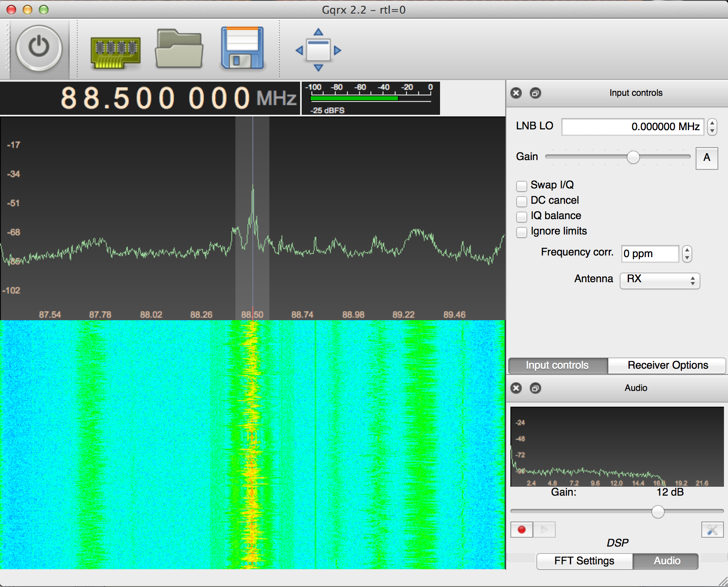Click the automatic gain 'A' button

coord(707,158)
